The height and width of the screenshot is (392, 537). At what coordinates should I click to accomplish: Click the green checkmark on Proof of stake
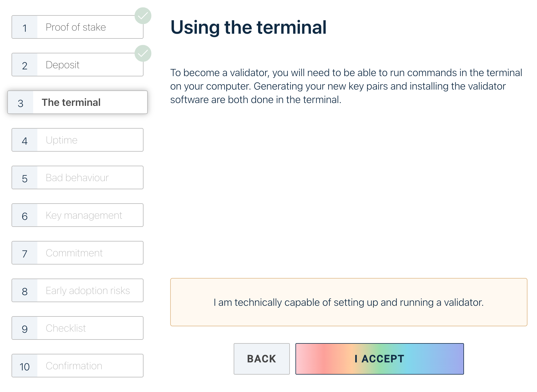pyautogui.click(x=143, y=16)
